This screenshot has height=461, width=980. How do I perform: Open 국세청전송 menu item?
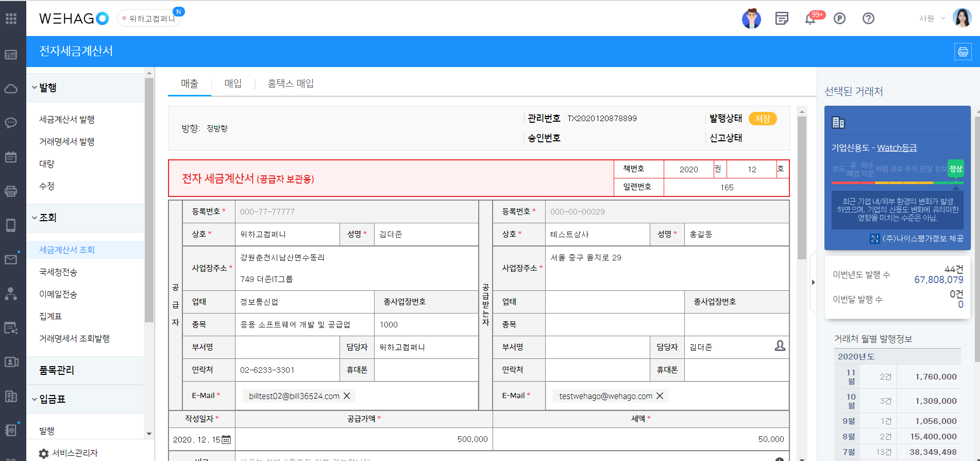(58, 272)
